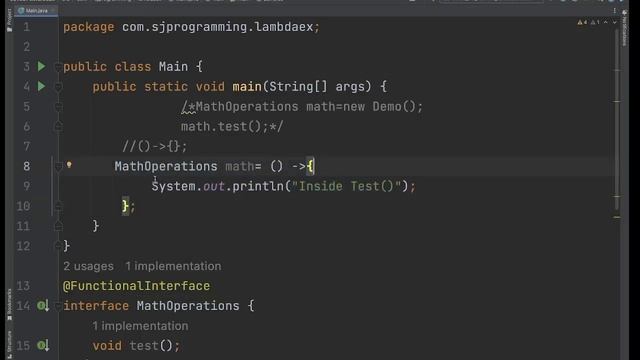The image size is (640, 360).
Task: Click line number 13 in the gutter
Action: coord(23,286)
